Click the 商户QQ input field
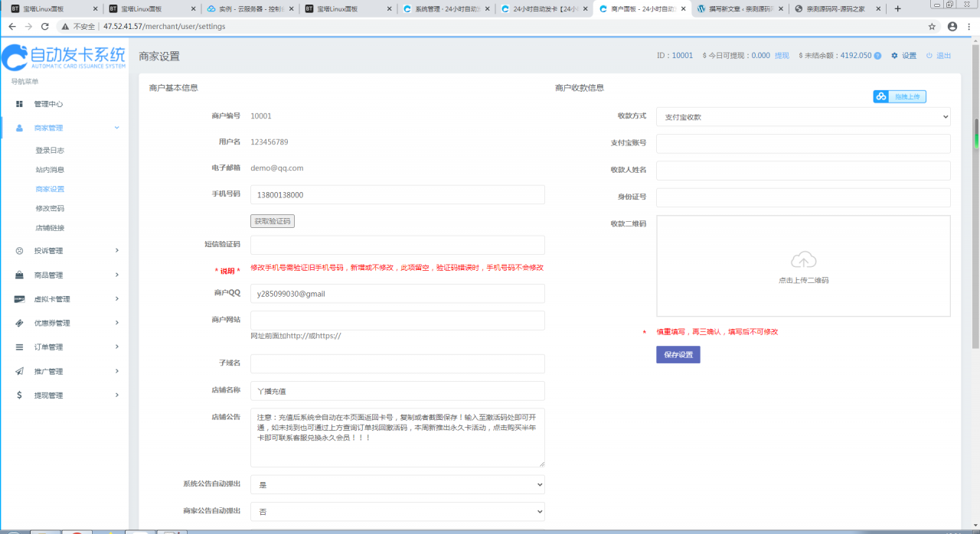The width and height of the screenshot is (980, 534). tap(397, 294)
